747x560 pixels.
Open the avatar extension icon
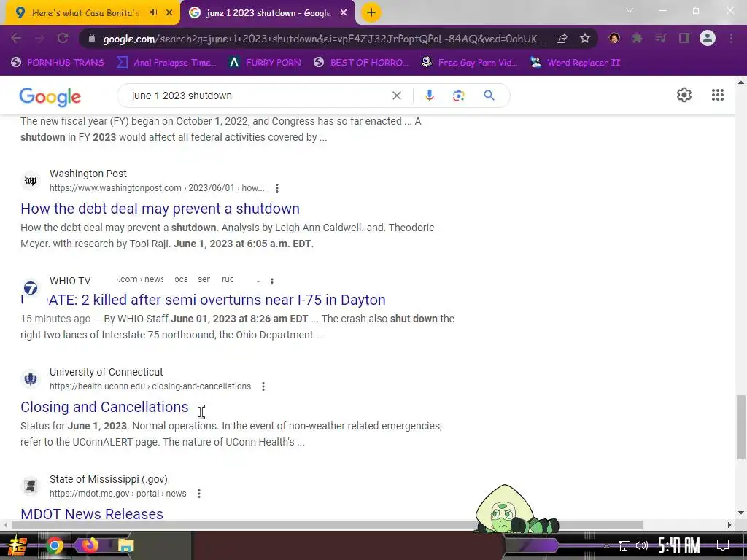coord(614,38)
